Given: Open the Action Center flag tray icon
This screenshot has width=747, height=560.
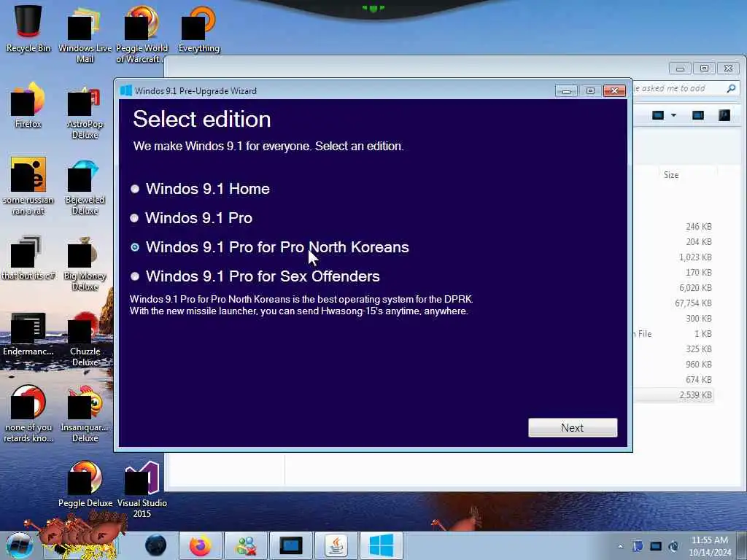Looking at the screenshot, I should pos(638,546).
